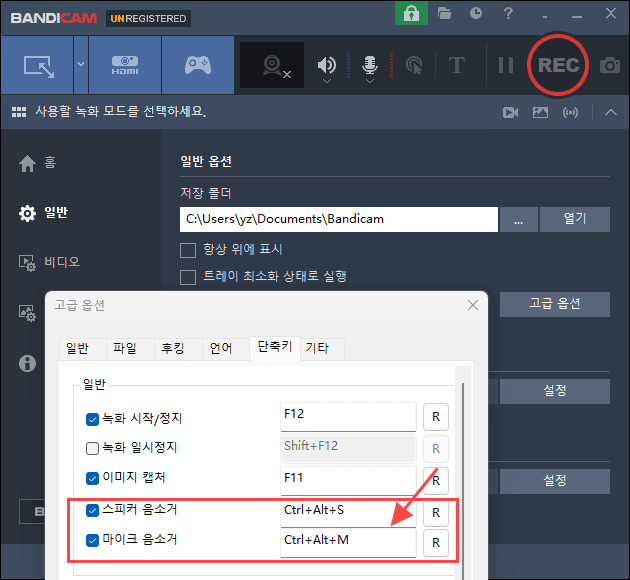Open the Video (비디오) sidebar item
The width and height of the screenshot is (630, 580).
click(50, 263)
